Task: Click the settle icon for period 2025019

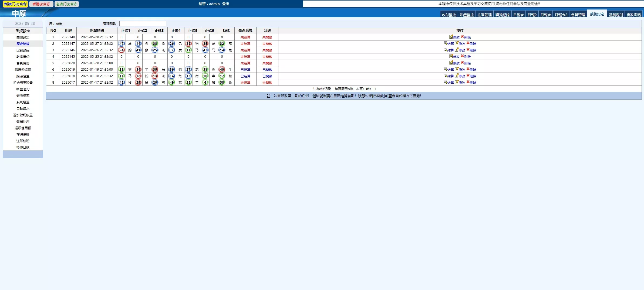Action: [x=445, y=69]
